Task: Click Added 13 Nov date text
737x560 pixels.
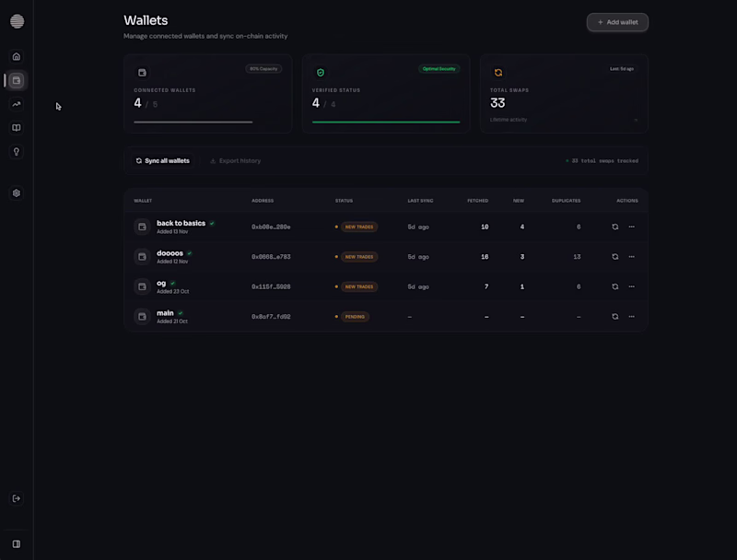Action: pos(172,231)
